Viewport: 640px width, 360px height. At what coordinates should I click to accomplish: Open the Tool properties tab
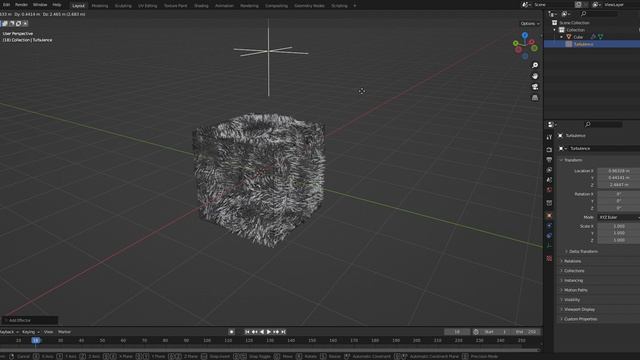[549, 138]
